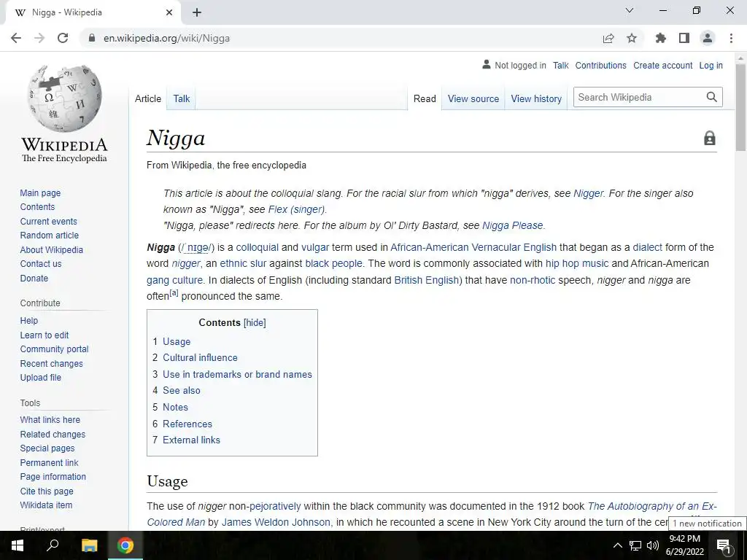
Task: Jump to the References section
Action: pos(187,424)
